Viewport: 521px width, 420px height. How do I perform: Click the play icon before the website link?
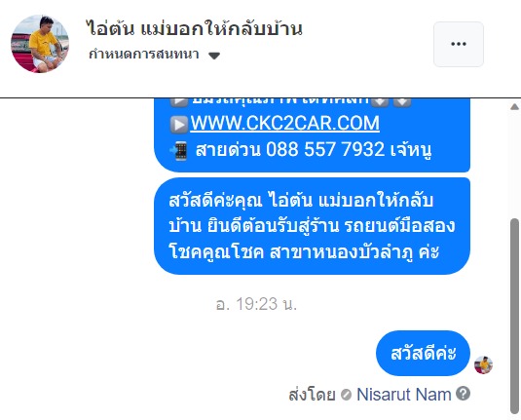point(179,125)
